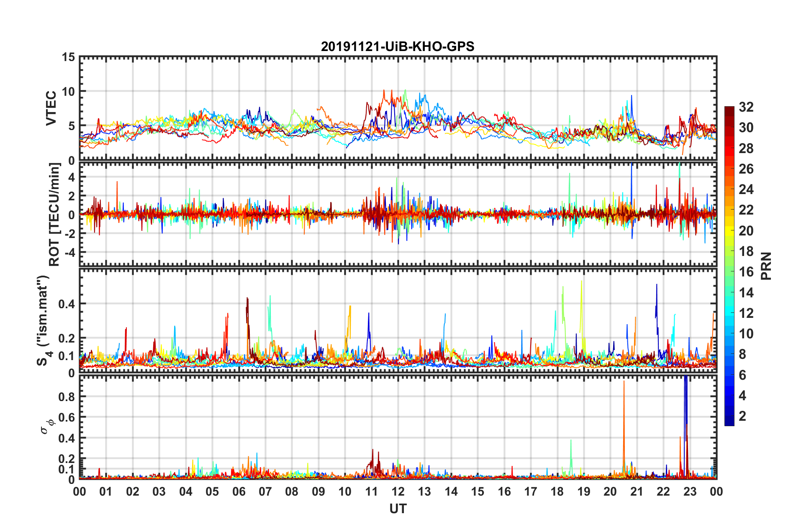The height and width of the screenshot is (532, 796).
Task: Click the plot title 20191121-UiB-KHO-GPS
Action: click(x=398, y=46)
